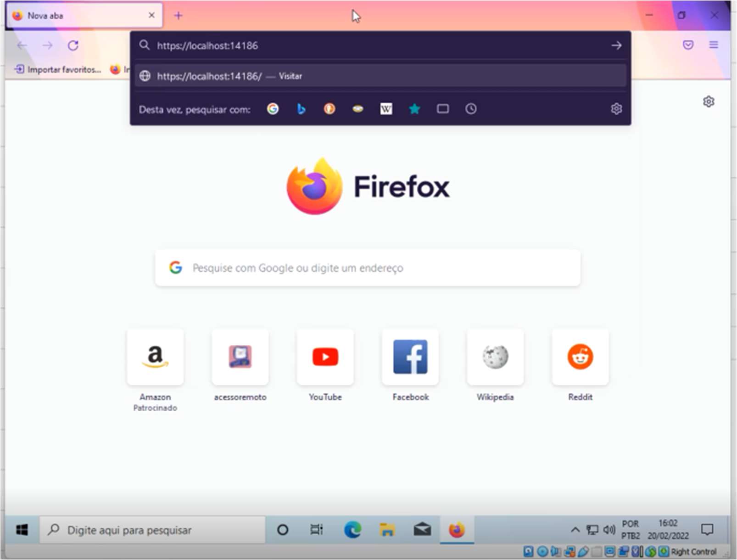Click Firefox icon on taskbar
The width and height of the screenshot is (737, 560).
(457, 530)
